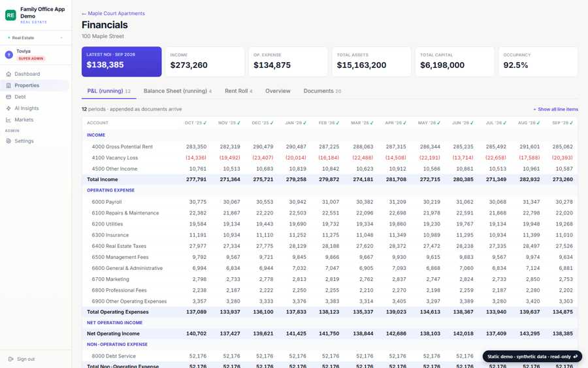This screenshot has width=588, height=368.
Task: Click the AI Insights lightning icon
Action: [x=8, y=109]
